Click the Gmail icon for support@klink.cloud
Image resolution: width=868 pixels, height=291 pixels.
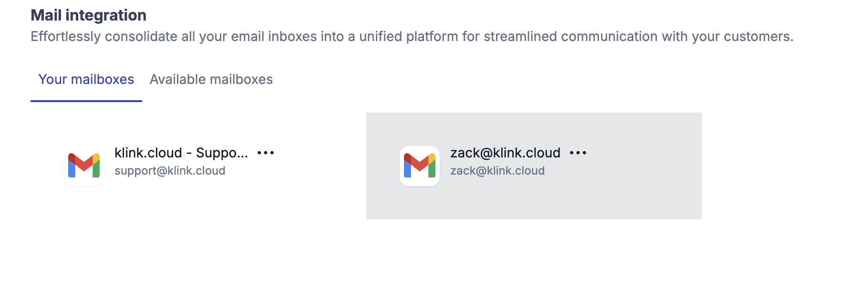coord(84,166)
